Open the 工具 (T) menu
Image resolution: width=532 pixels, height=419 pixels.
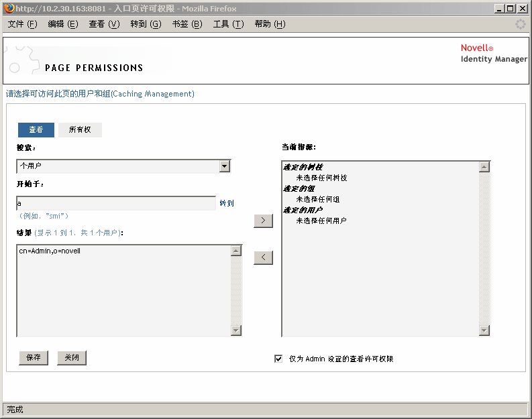click(228, 24)
